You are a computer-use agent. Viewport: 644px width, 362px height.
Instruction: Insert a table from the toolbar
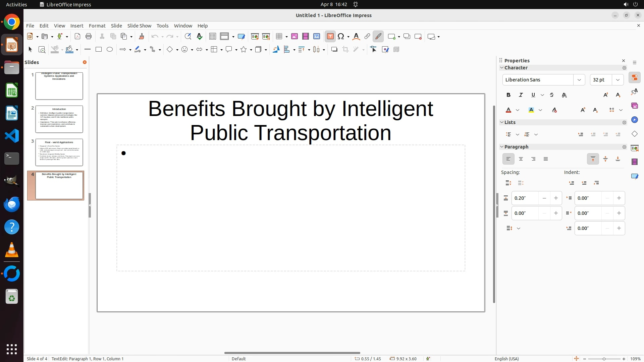click(x=279, y=37)
